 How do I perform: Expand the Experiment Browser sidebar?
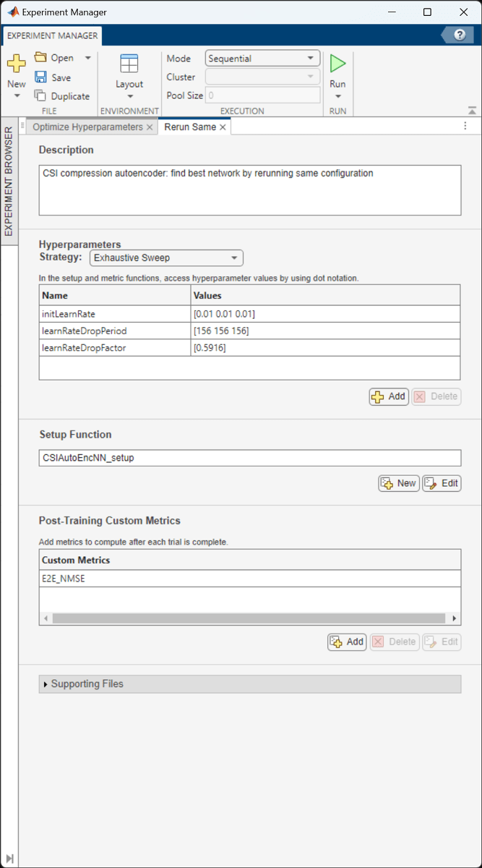pyautogui.click(x=9, y=858)
